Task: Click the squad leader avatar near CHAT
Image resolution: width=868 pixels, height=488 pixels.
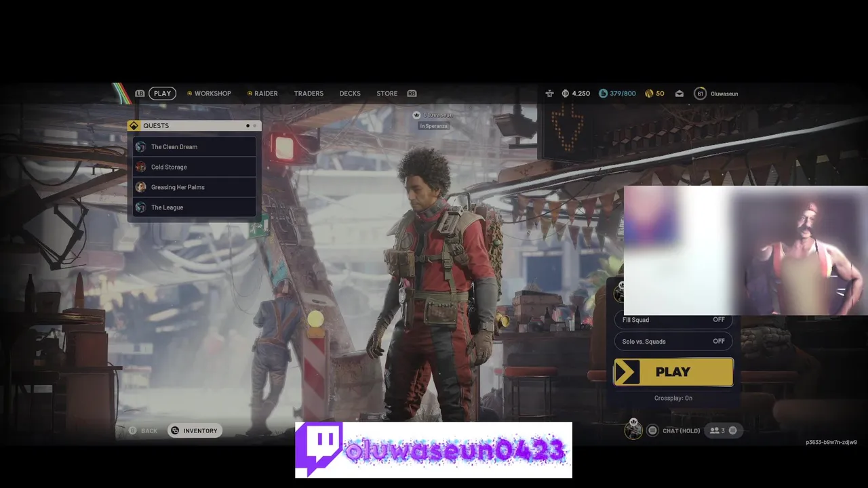Action: pos(633,429)
